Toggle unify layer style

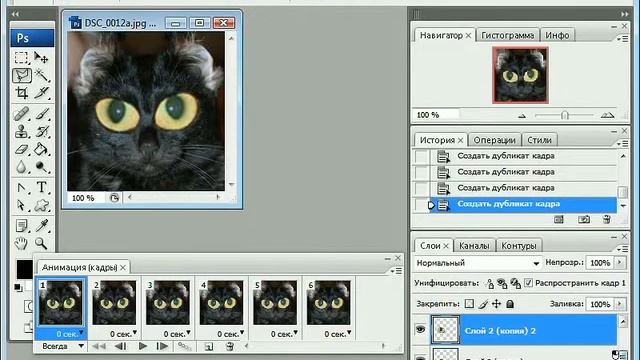pyautogui.click(x=516, y=283)
